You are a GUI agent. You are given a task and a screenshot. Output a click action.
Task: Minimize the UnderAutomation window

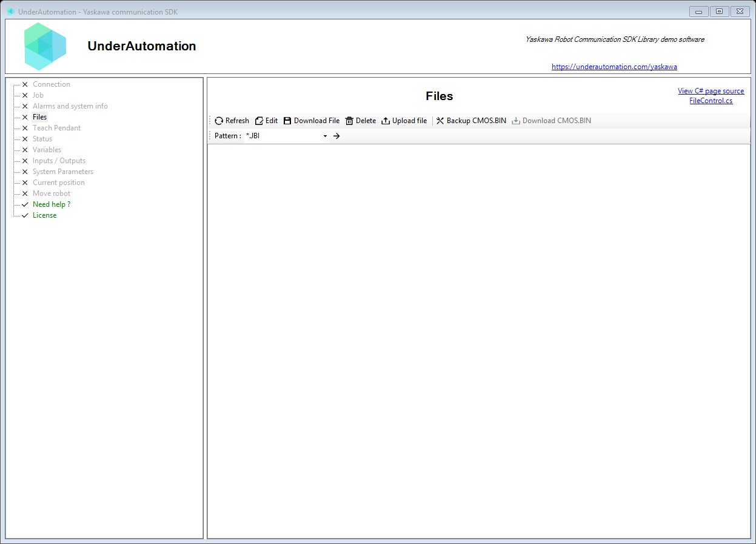(699, 11)
